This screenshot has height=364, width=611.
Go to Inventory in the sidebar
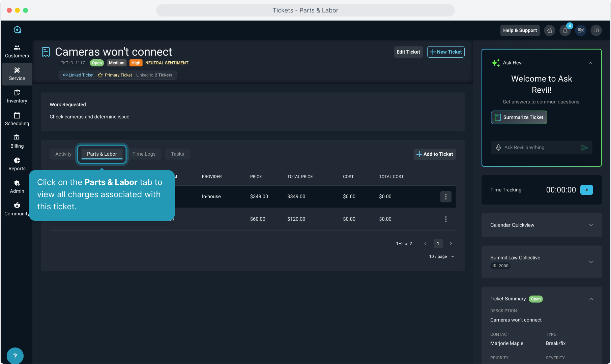tap(17, 96)
